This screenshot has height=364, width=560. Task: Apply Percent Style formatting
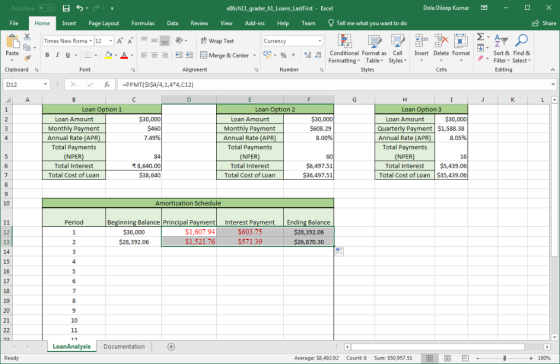(283, 55)
